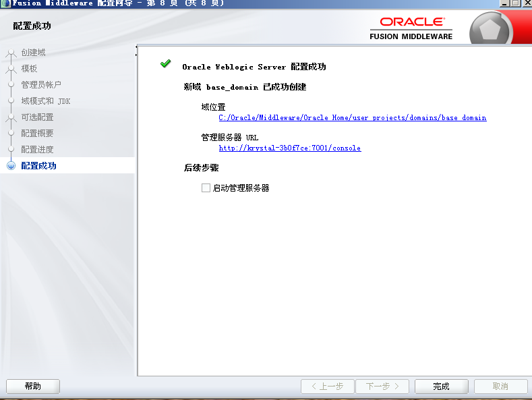Click the circle node icon beside 域模式和 JDK

click(11, 101)
